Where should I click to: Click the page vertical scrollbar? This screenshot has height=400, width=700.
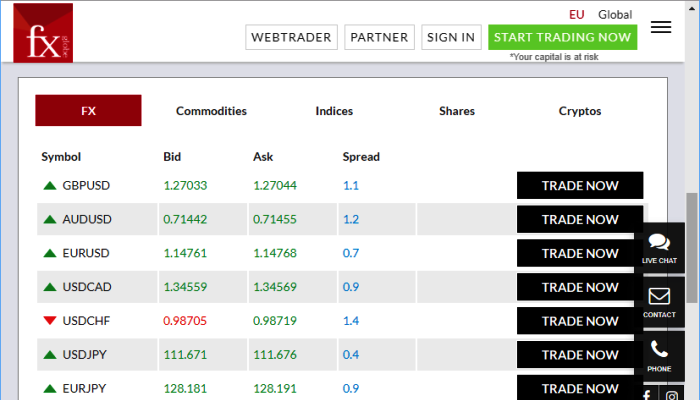[692, 245]
